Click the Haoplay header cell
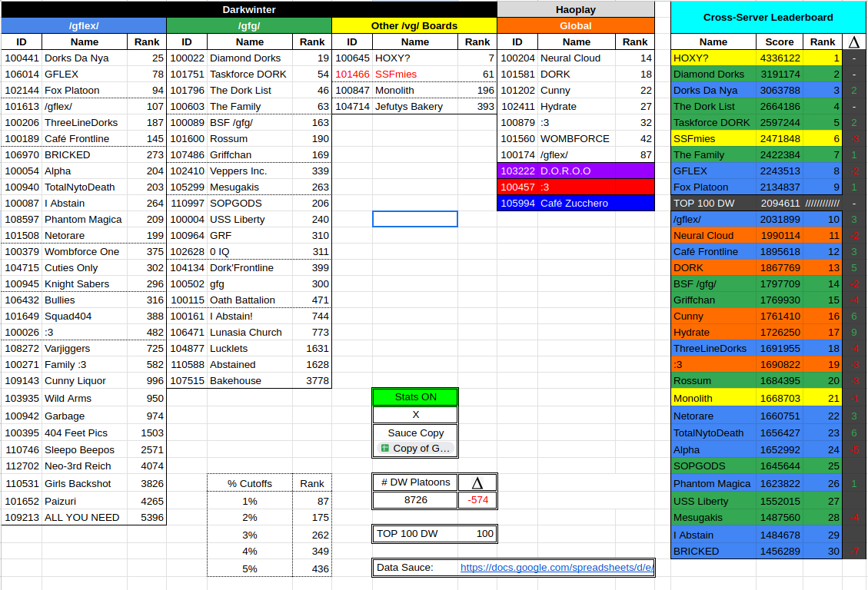This screenshot has width=868, height=590. pyautogui.click(x=576, y=9)
